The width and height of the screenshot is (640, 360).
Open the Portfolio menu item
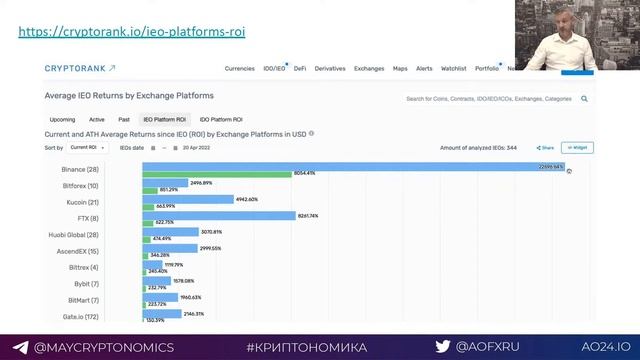click(487, 69)
